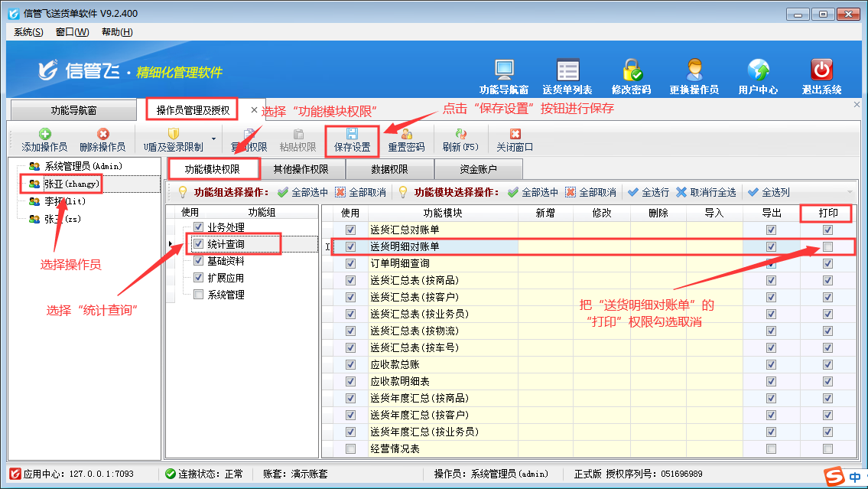Open the U盾及登录限制 dropdown arrow
Viewport: 868px width, 489px height.
pyautogui.click(x=213, y=139)
